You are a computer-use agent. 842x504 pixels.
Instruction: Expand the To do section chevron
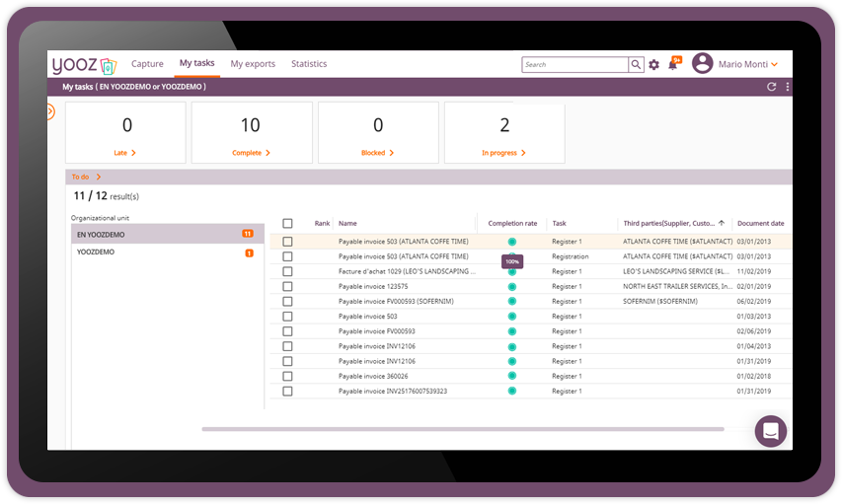[x=99, y=177]
